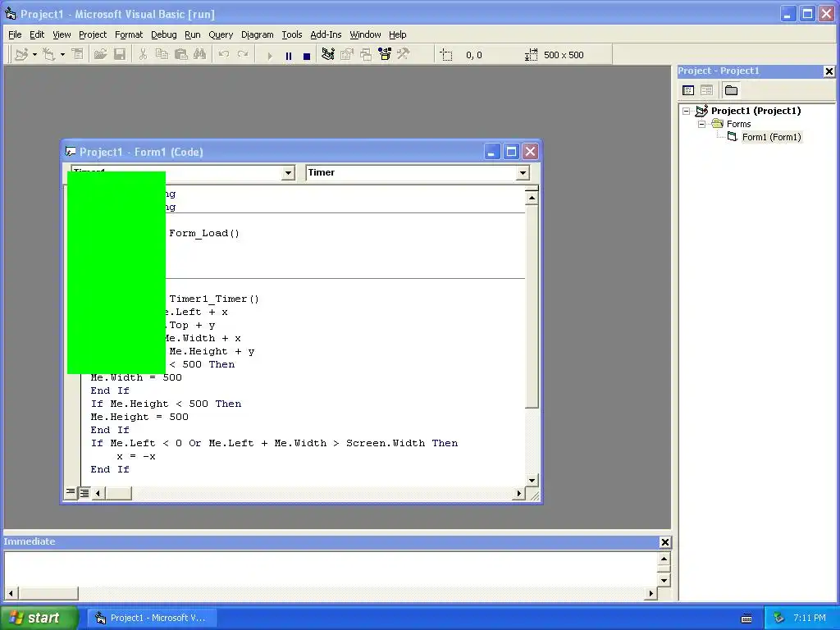Open the Edit menu
840x630 pixels.
[37, 34]
